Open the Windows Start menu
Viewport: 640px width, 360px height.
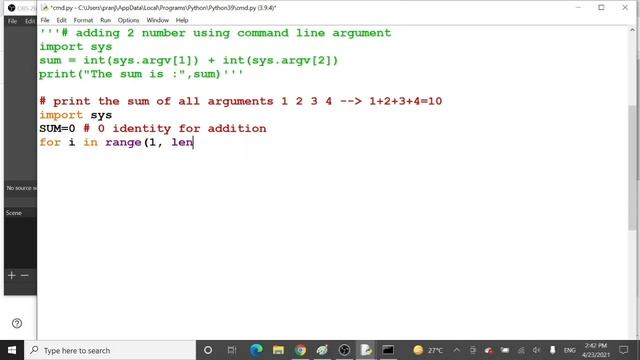tap(12, 350)
